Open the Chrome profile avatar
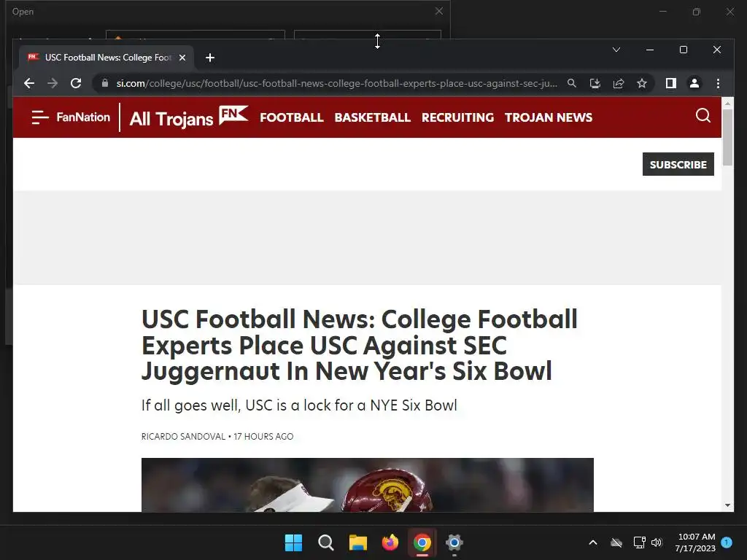The height and width of the screenshot is (560, 747). (694, 83)
